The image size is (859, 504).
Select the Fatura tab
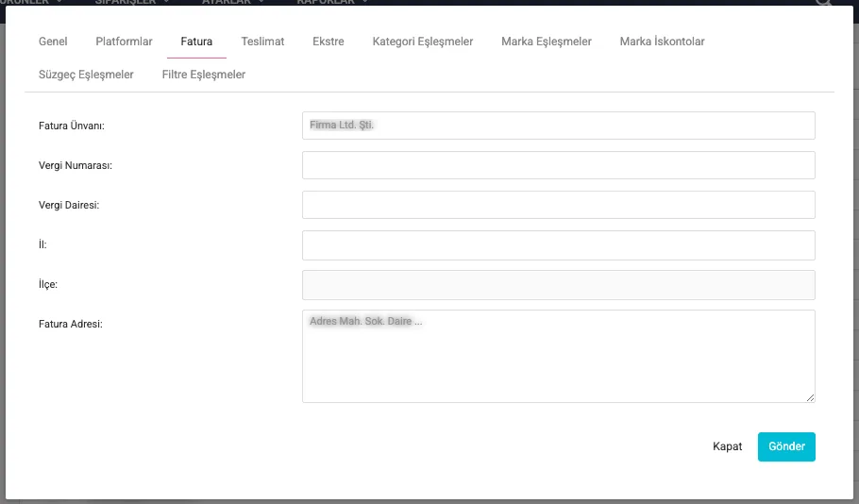(196, 42)
